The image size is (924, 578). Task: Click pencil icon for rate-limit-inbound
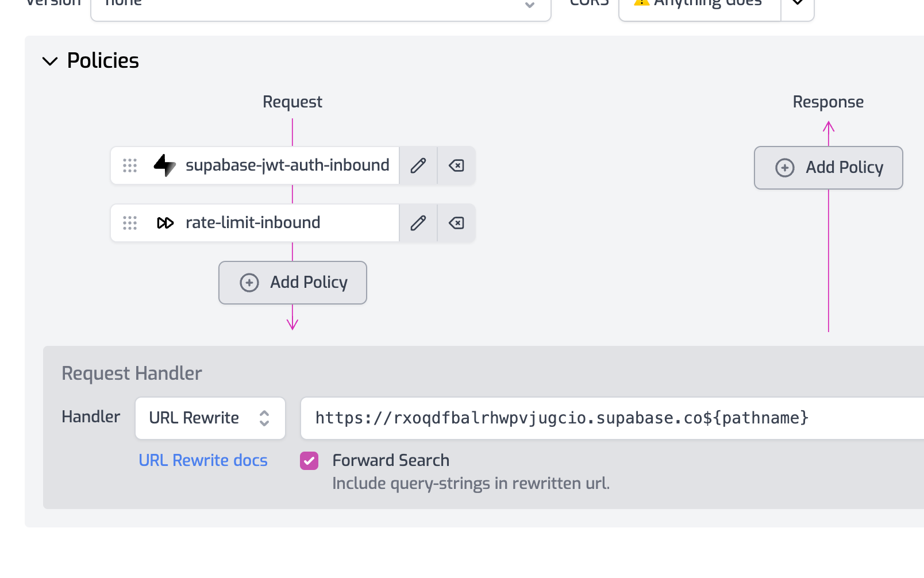tap(418, 223)
